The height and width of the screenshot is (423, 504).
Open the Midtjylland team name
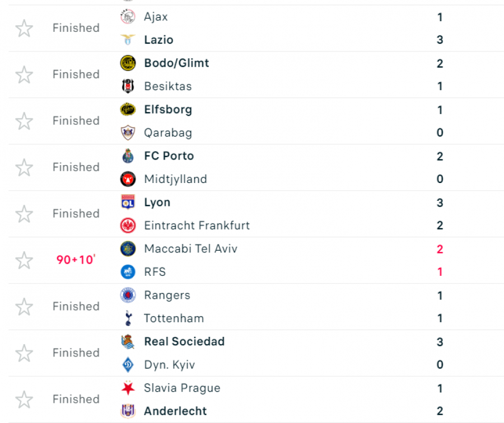pos(175,179)
